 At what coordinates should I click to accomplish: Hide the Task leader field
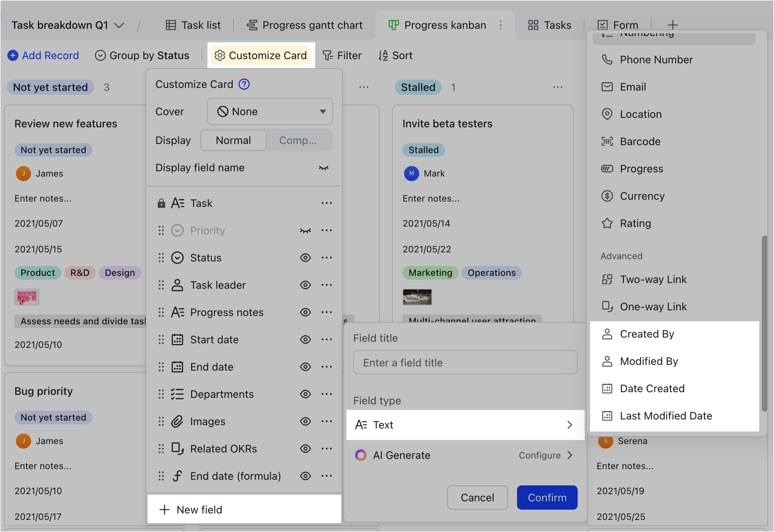[306, 285]
